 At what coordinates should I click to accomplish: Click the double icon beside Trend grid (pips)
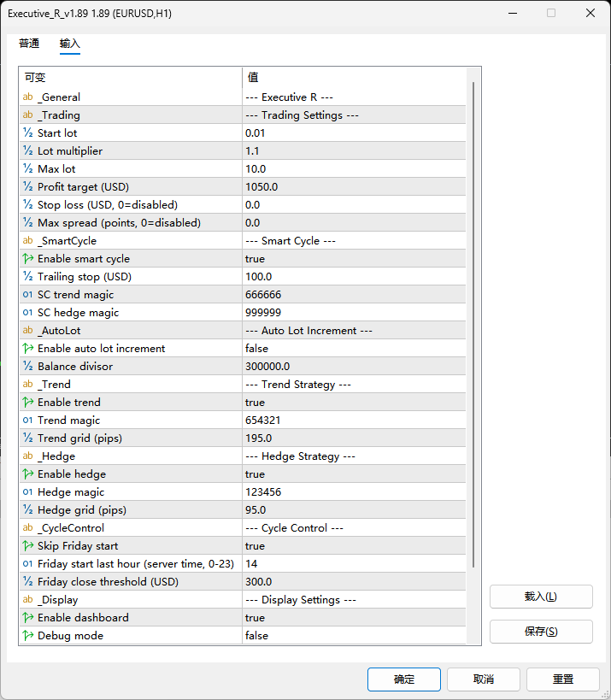(x=27, y=438)
